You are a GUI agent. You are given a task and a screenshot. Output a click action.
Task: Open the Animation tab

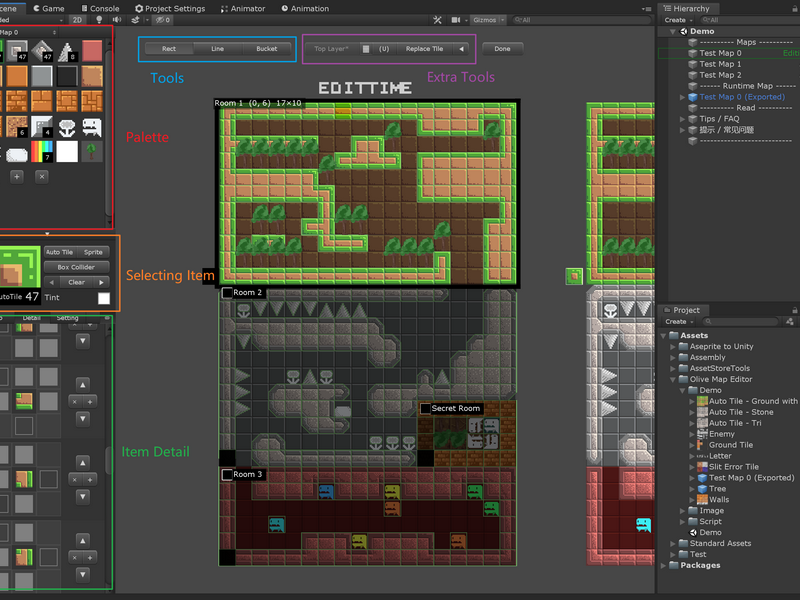[x=305, y=9]
